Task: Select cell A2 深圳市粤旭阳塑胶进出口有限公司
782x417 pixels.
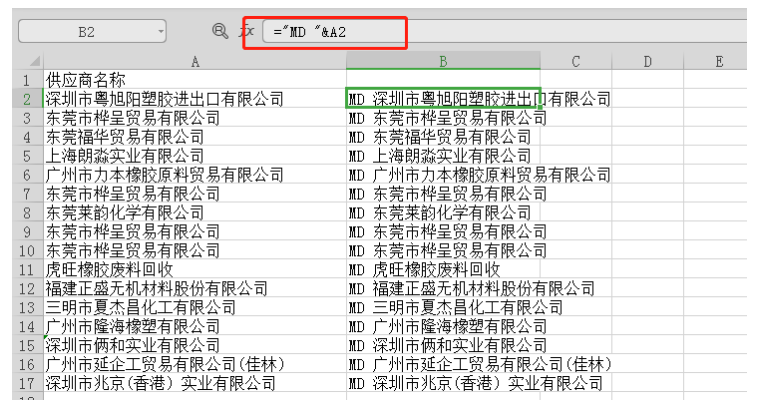Action: tap(195, 99)
